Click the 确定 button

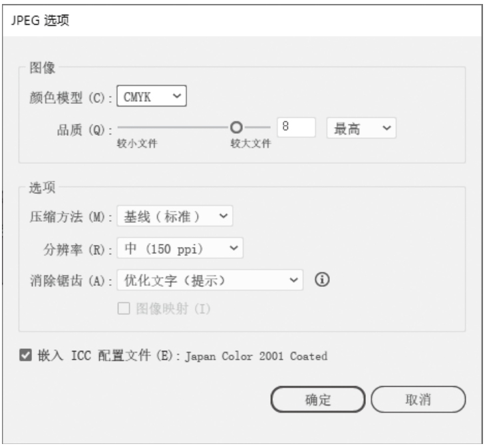(x=318, y=399)
